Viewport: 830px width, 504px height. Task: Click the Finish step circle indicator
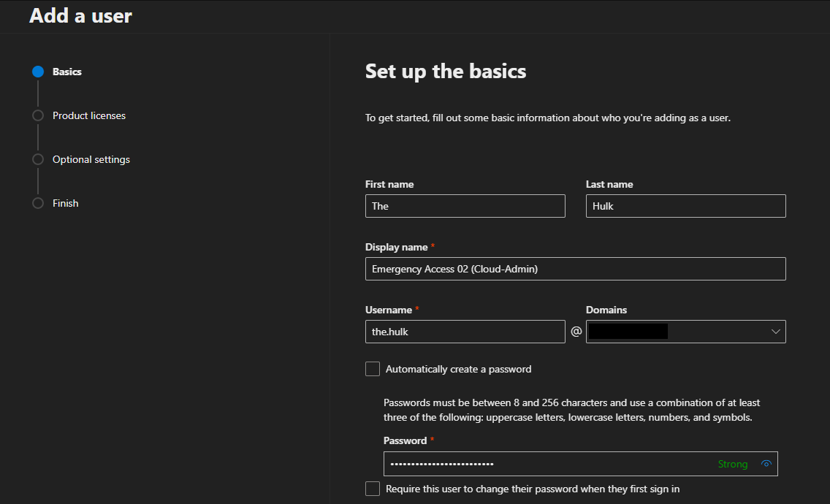point(38,204)
